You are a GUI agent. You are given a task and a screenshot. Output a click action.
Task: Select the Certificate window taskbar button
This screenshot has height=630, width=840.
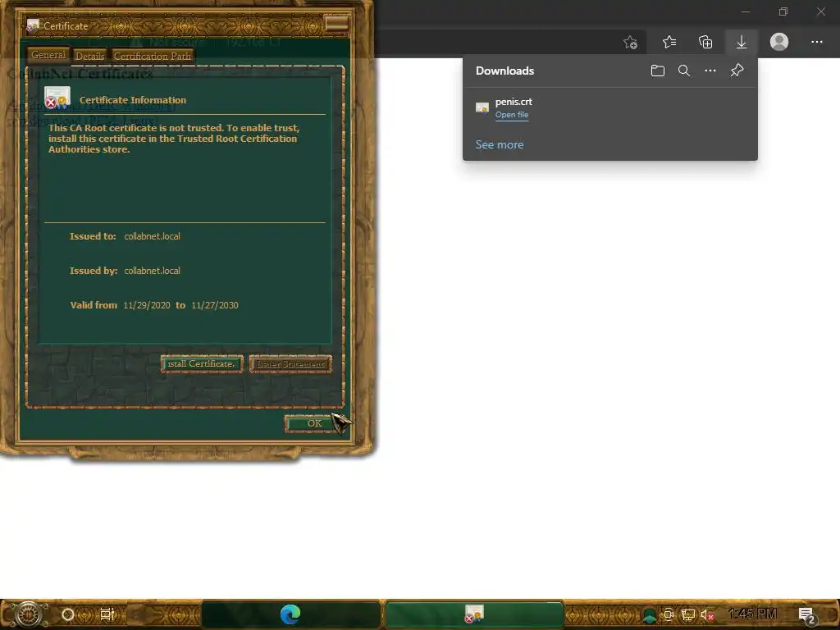click(474, 614)
